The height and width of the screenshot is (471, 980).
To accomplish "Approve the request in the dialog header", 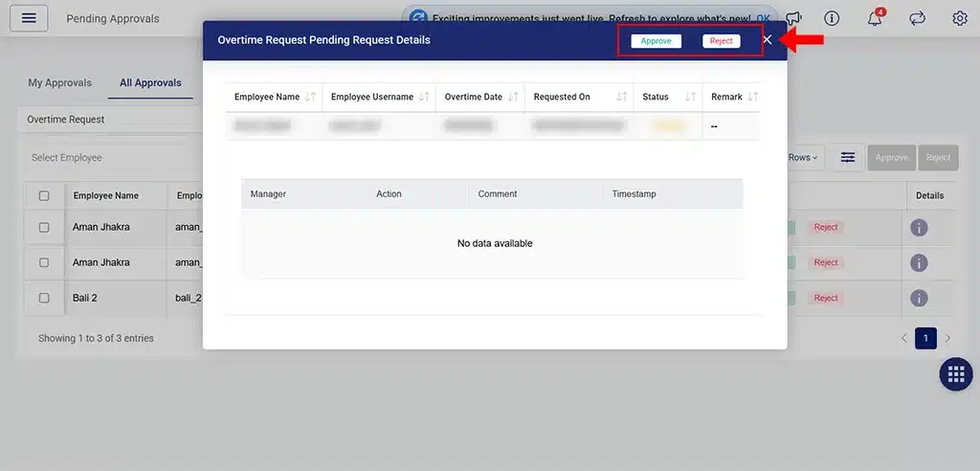I will tap(657, 40).
